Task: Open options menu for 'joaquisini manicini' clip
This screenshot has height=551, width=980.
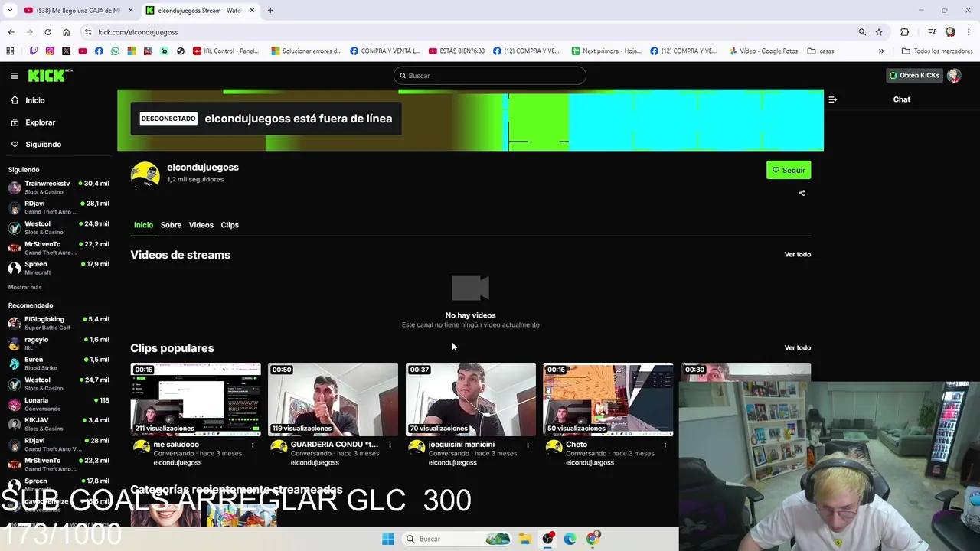Action: pos(528,445)
